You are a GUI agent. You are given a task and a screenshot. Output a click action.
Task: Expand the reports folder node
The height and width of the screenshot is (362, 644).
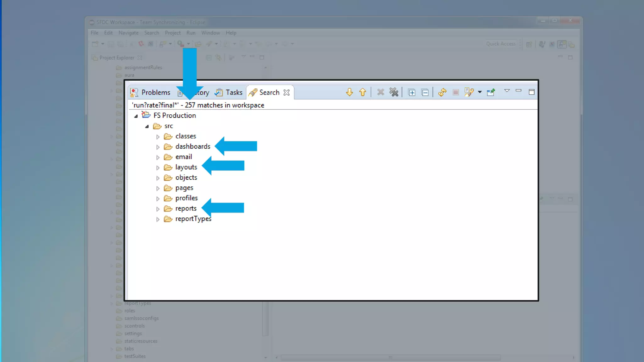click(x=158, y=209)
